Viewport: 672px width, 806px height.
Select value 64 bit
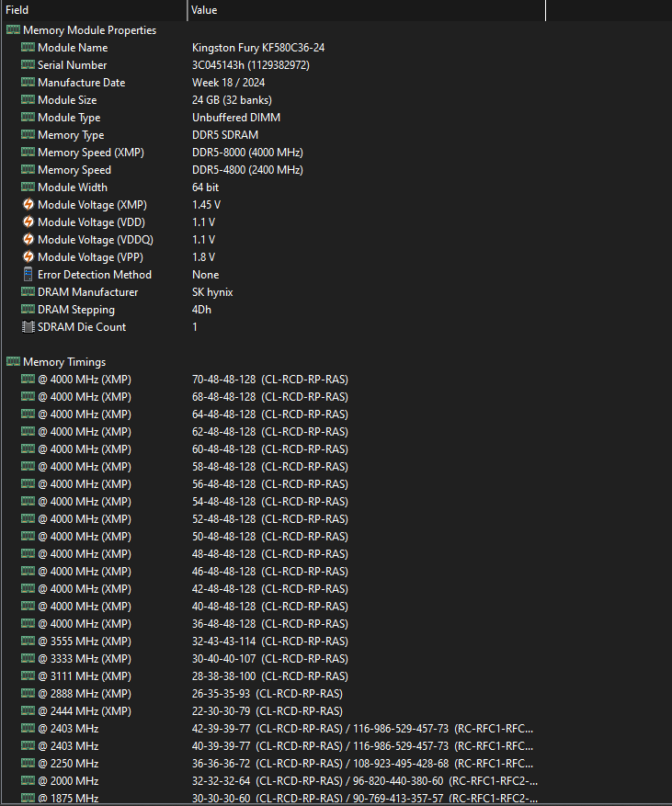205,187
